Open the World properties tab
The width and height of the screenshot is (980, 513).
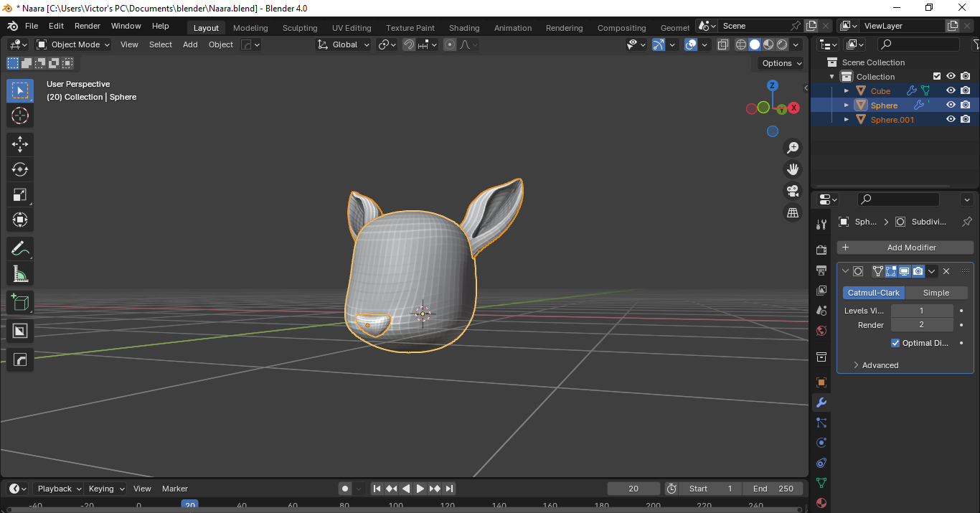coord(821,330)
